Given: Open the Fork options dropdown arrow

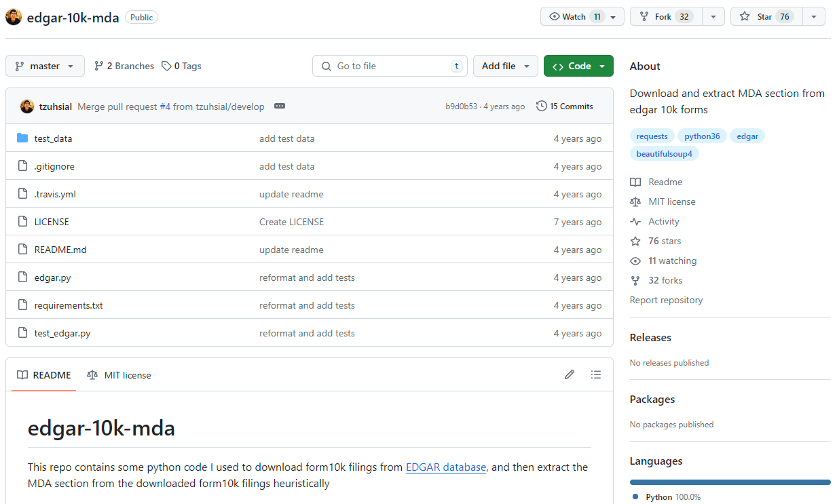Looking at the screenshot, I should click(x=713, y=17).
